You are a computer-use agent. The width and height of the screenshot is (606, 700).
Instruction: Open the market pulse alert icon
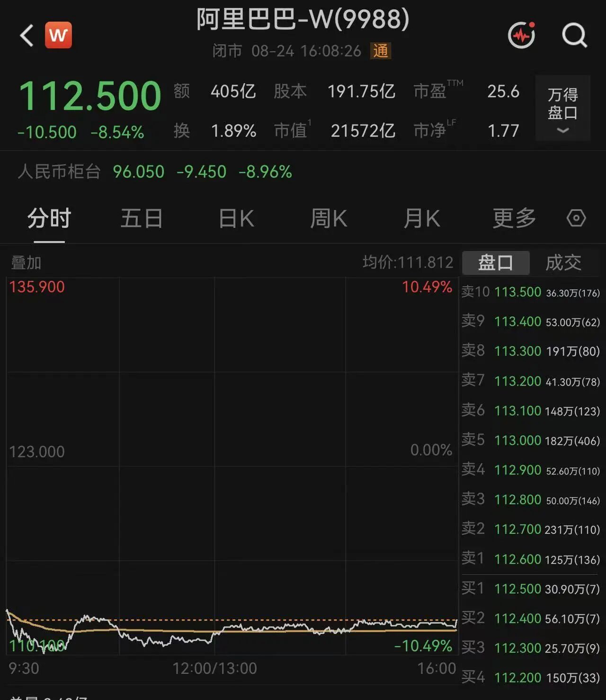[x=522, y=35]
